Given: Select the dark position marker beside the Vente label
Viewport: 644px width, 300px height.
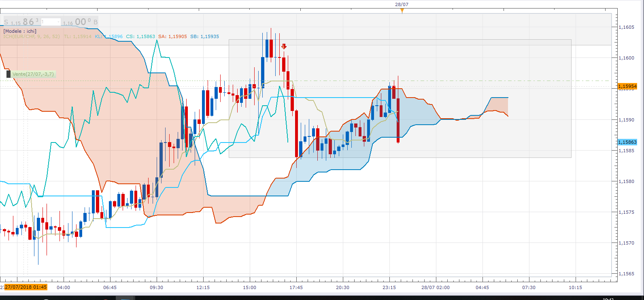Looking at the screenshot, I should [9, 74].
